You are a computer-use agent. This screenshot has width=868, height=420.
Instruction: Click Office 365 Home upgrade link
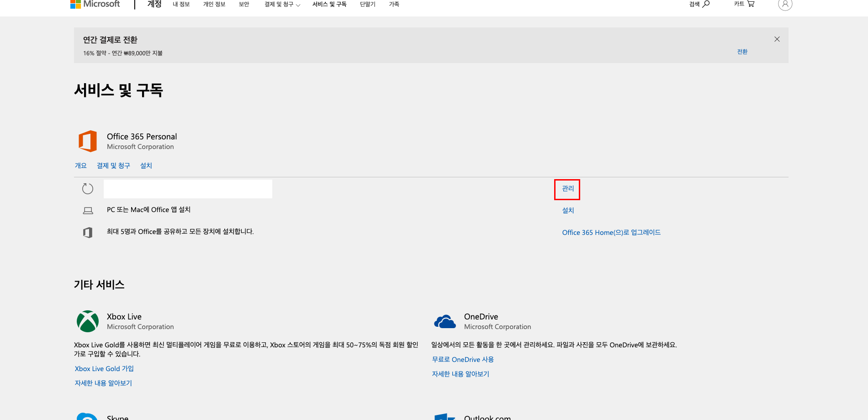611,233
